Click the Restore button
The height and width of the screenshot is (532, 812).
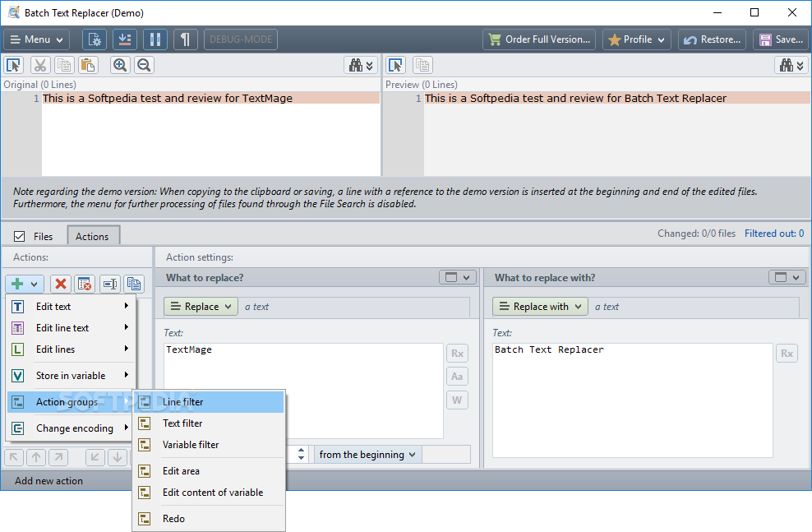click(712, 39)
